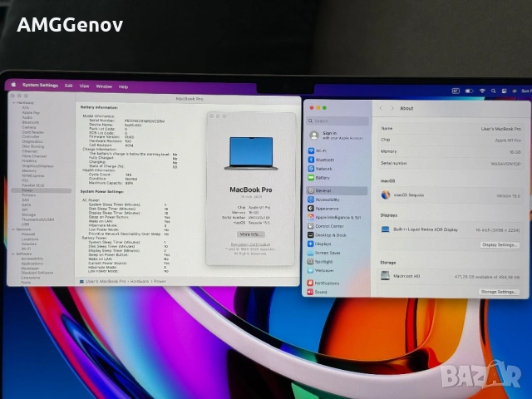532x399 pixels.
Task: Open Battery pane in System Settings sidebar
Action: pyautogui.click(x=337, y=177)
